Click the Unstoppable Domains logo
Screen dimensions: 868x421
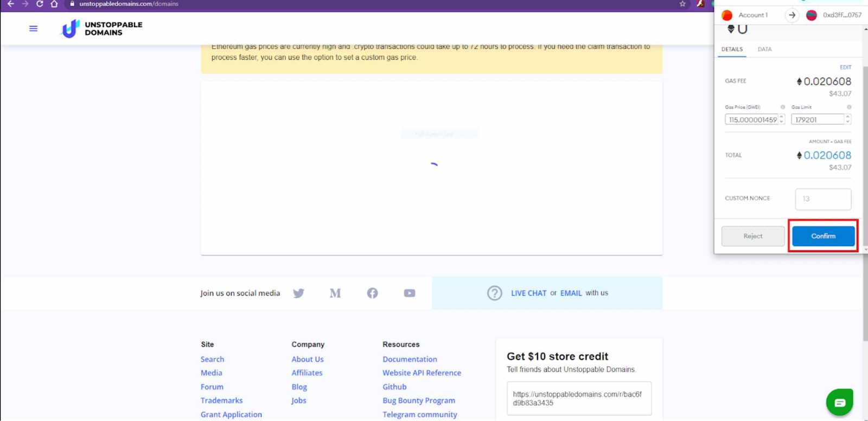tap(102, 29)
